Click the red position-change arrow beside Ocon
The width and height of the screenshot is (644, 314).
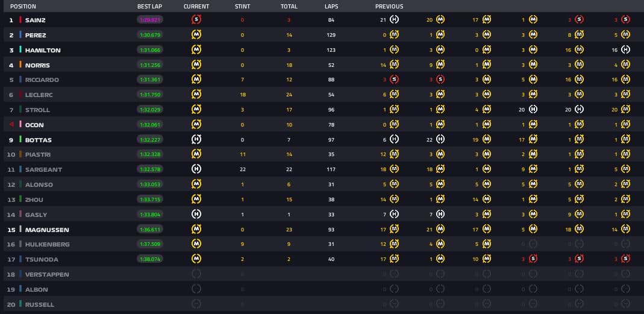click(11, 125)
